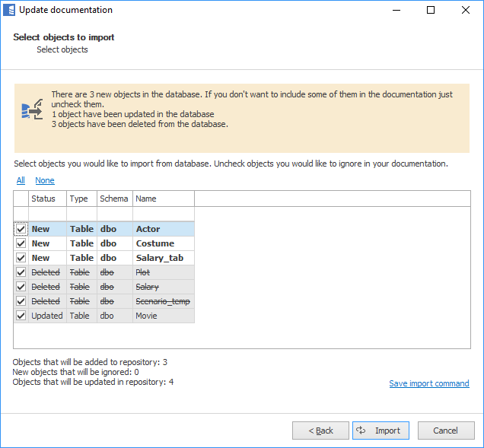
Task: Select all objects with All link
Action: pos(21,181)
